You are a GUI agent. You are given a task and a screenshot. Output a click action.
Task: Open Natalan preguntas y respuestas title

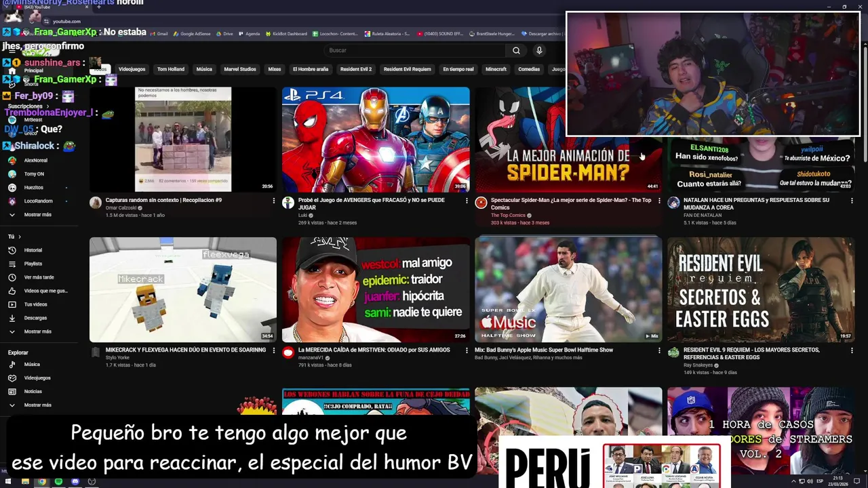756,204
